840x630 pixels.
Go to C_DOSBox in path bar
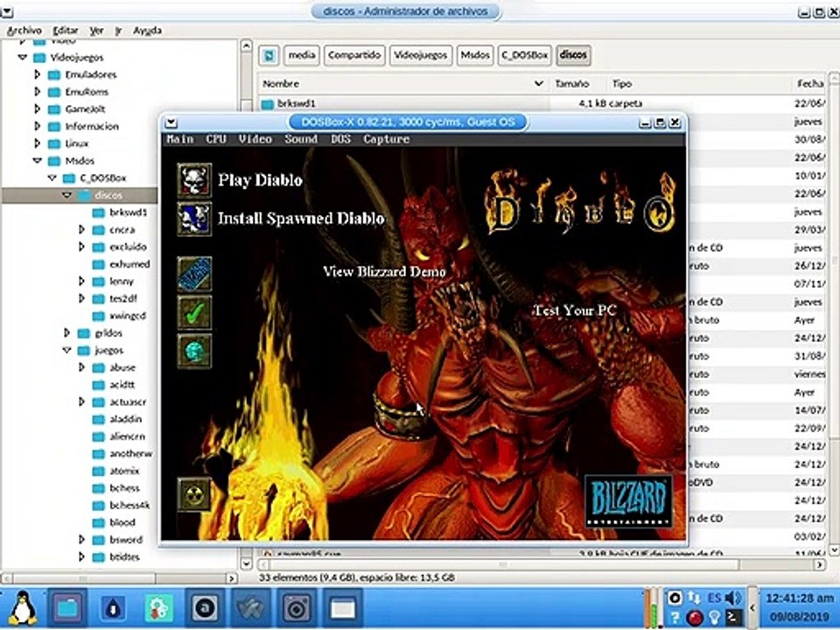point(524,55)
